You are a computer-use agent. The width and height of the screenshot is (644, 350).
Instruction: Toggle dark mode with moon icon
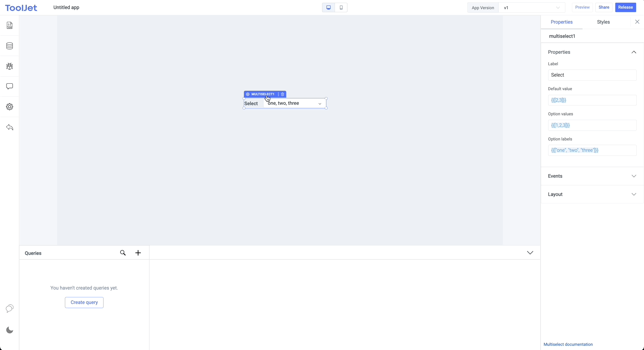coord(10,330)
